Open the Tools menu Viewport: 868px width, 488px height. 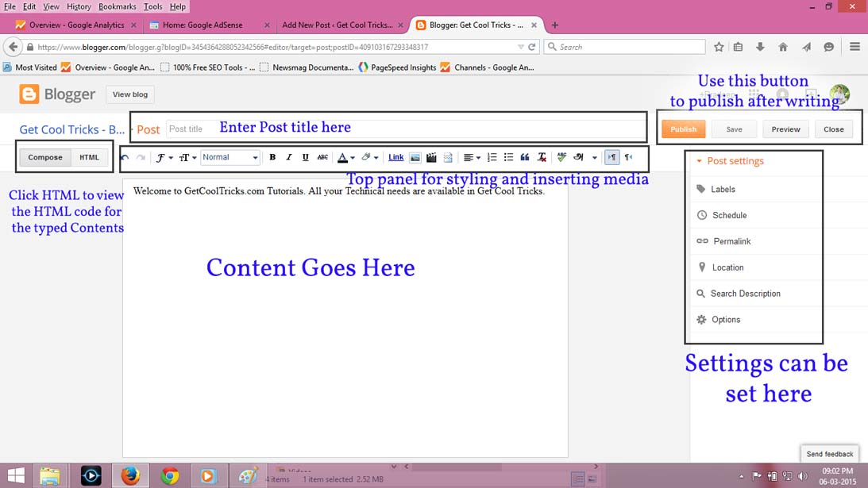152,6
